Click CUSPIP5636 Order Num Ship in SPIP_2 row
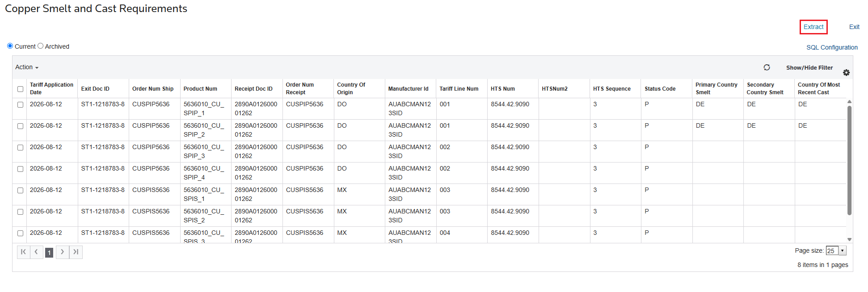This screenshot has height=292, width=868. (x=151, y=125)
